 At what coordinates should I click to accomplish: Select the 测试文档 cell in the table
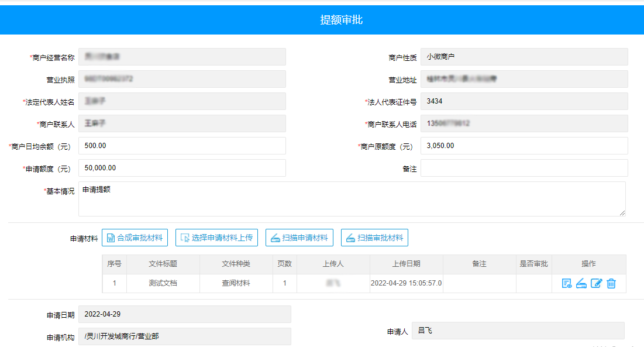click(x=163, y=283)
